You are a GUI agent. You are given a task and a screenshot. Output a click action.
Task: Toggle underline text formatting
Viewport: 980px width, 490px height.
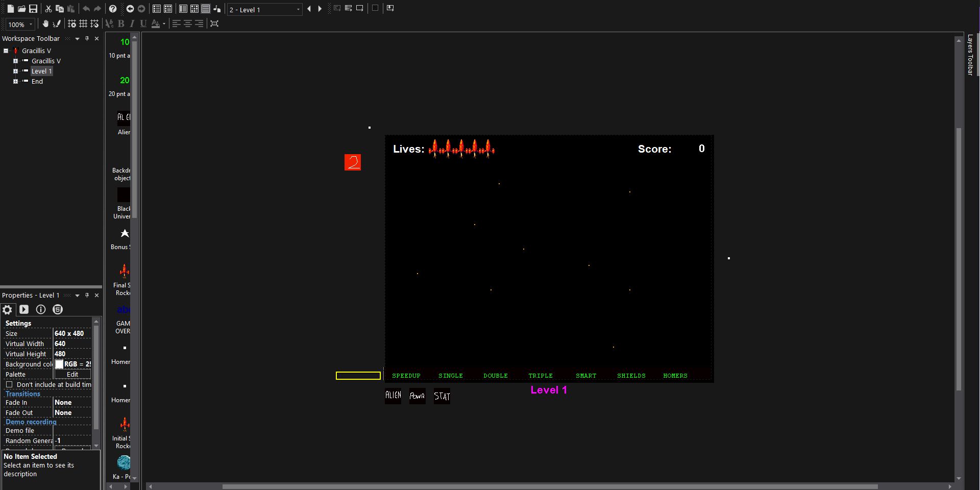click(143, 24)
